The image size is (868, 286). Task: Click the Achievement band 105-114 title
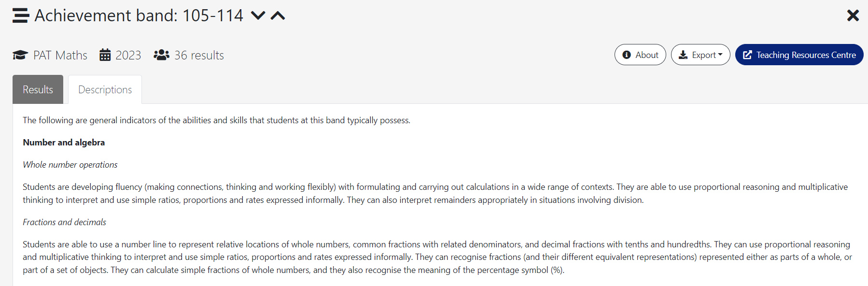(x=139, y=15)
